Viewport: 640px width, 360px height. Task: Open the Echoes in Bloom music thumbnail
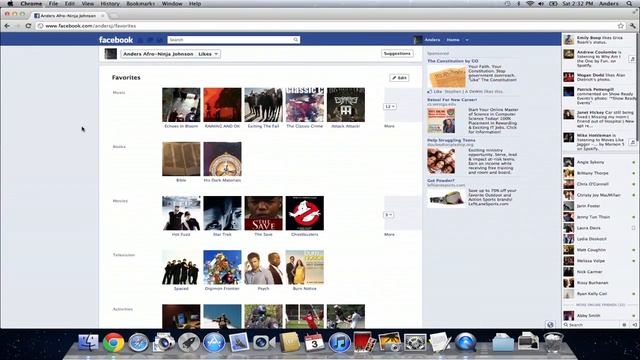point(181,105)
